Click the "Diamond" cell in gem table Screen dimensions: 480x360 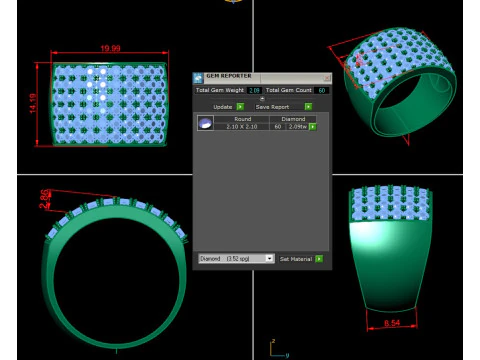click(x=293, y=119)
